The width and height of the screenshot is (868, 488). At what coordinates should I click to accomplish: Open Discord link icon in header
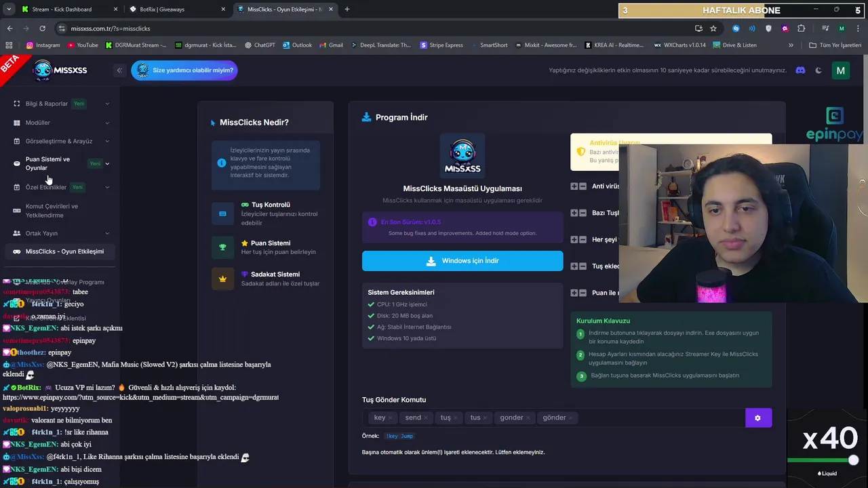click(800, 70)
